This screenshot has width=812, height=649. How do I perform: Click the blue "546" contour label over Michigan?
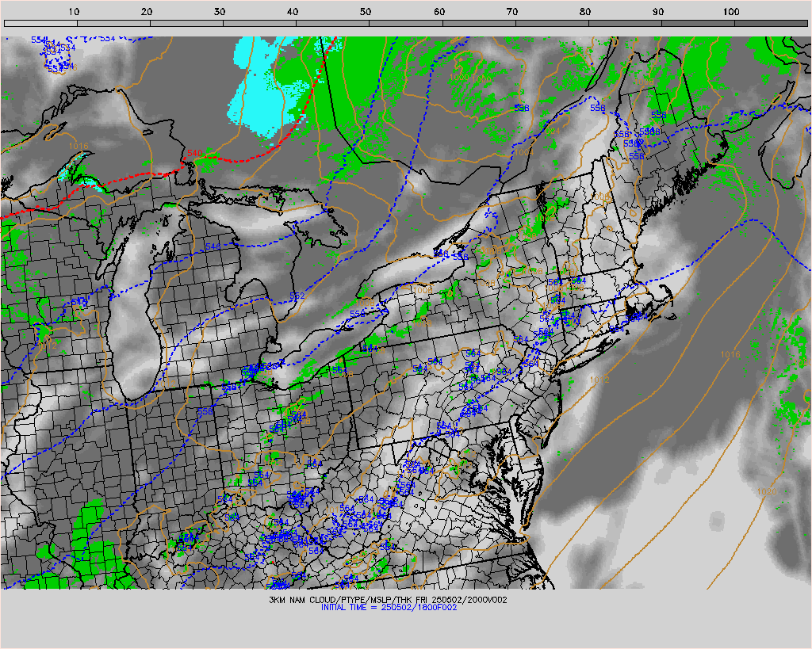pyautogui.click(x=213, y=247)
